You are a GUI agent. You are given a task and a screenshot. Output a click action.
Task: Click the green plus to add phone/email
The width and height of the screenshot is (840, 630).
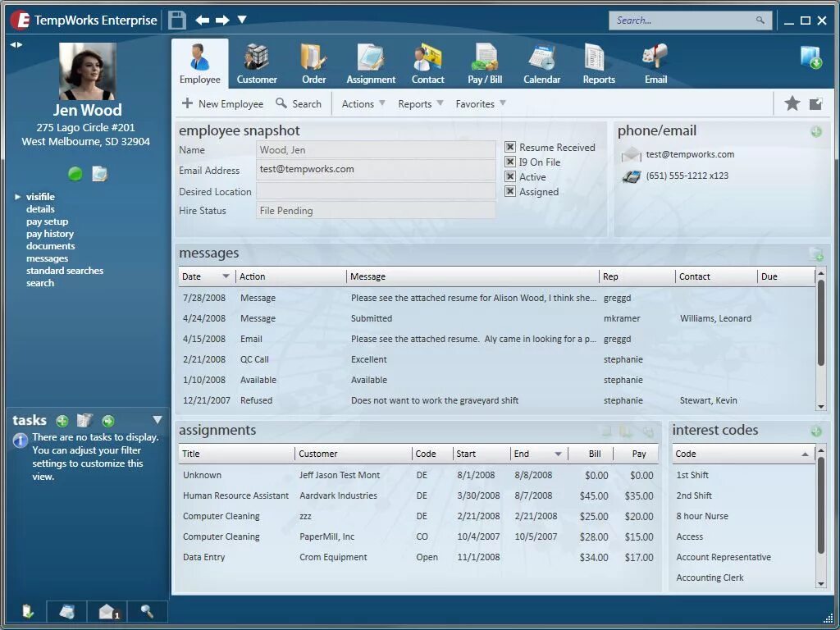pyautogui.click(x=816, y=131)
